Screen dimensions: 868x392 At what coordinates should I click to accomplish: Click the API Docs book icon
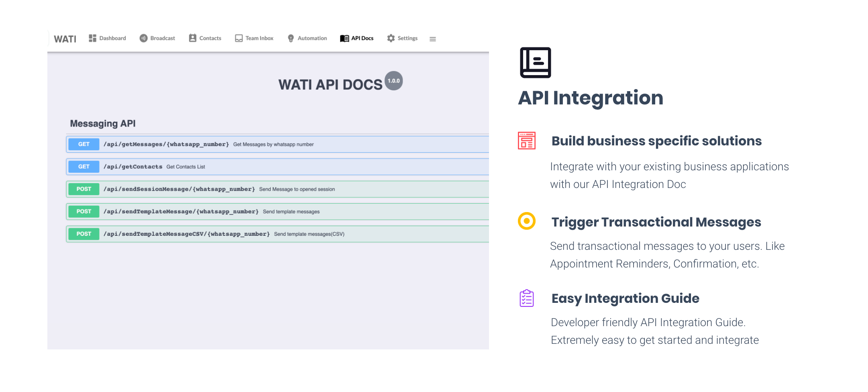tap(344, 38)
